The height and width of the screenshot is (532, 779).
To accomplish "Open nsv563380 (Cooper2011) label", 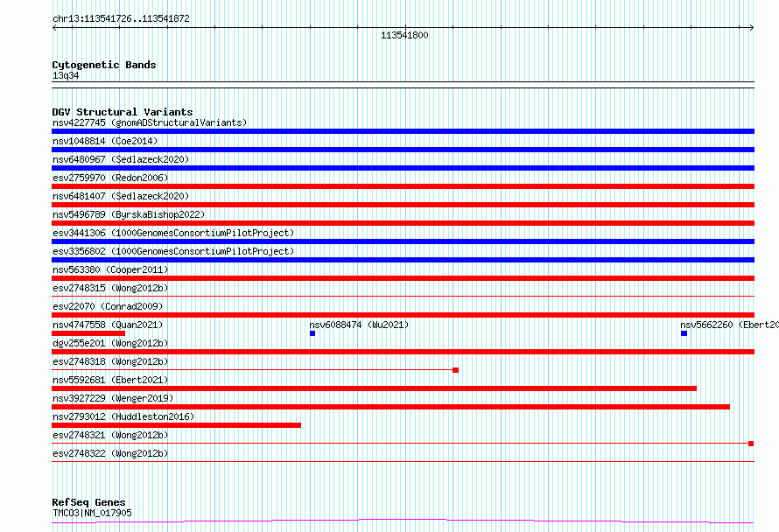I will 110,269.
